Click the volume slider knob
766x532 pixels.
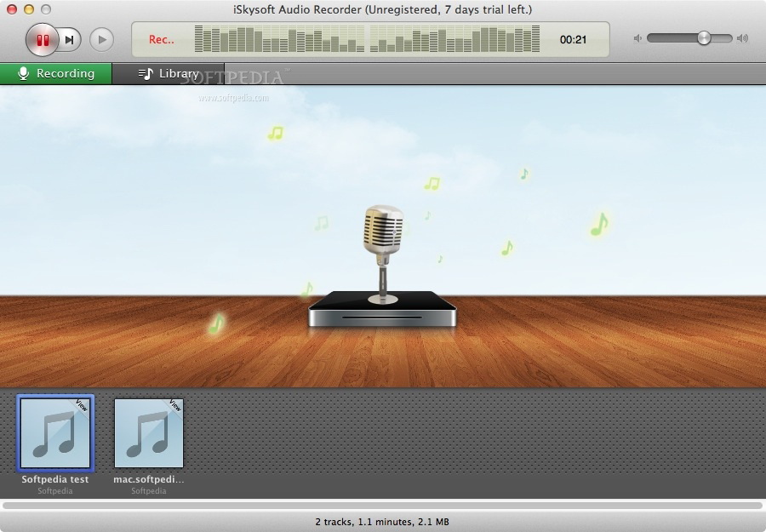[704, 37]
